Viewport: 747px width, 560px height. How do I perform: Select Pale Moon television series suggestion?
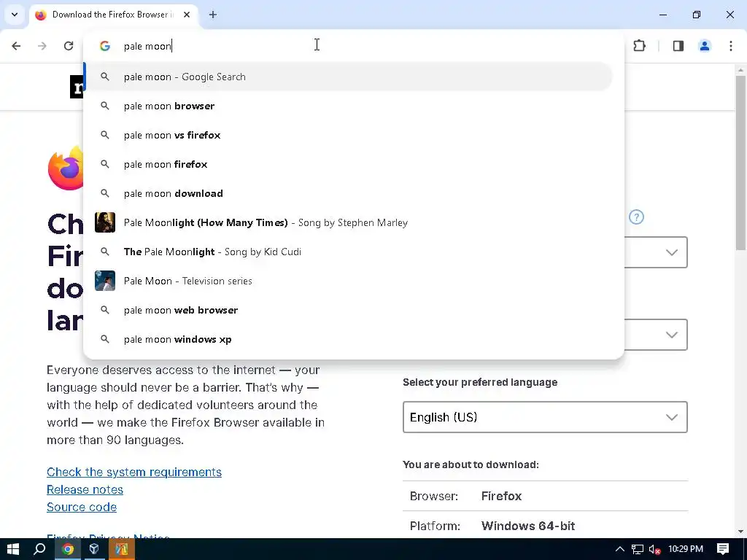[x=348, y=281]
